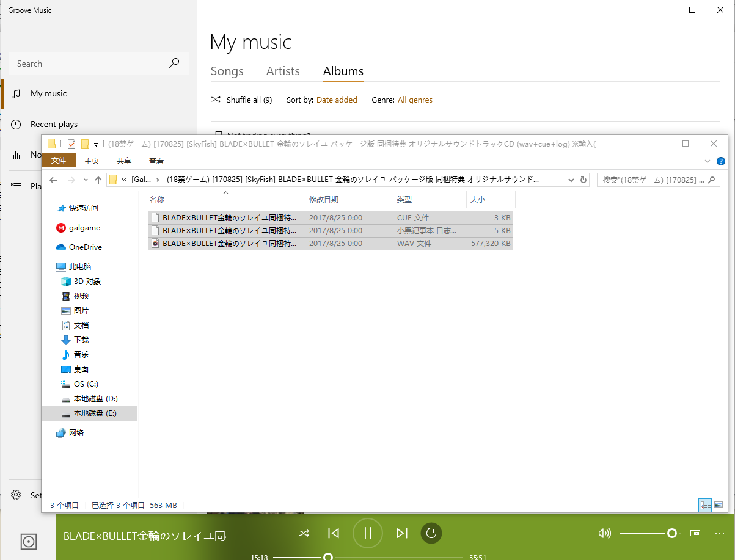
Task: Click the search magnifier icon in Groove
Action: [x=174, y=63]
